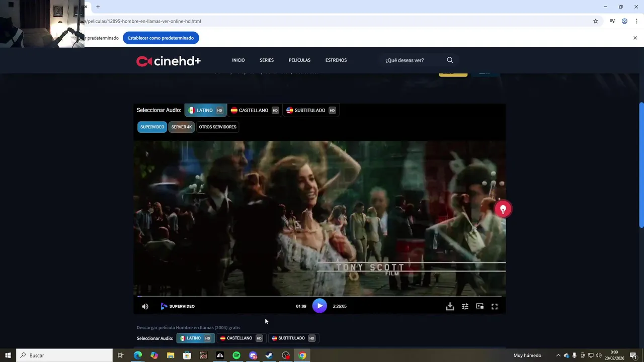Switch to Google Chrome in taskbar
The image size is (644, 362).
click(302, 355)
